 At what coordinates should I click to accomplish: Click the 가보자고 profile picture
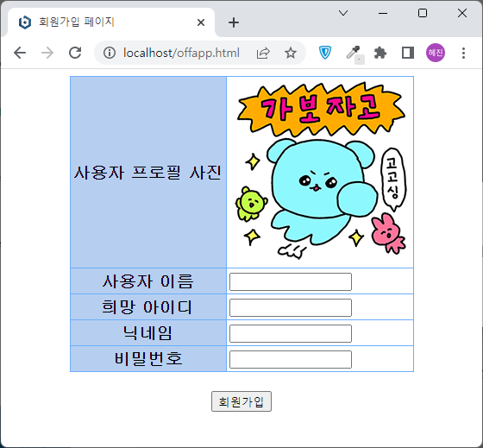pyautogui.click(x=321, y=171)
